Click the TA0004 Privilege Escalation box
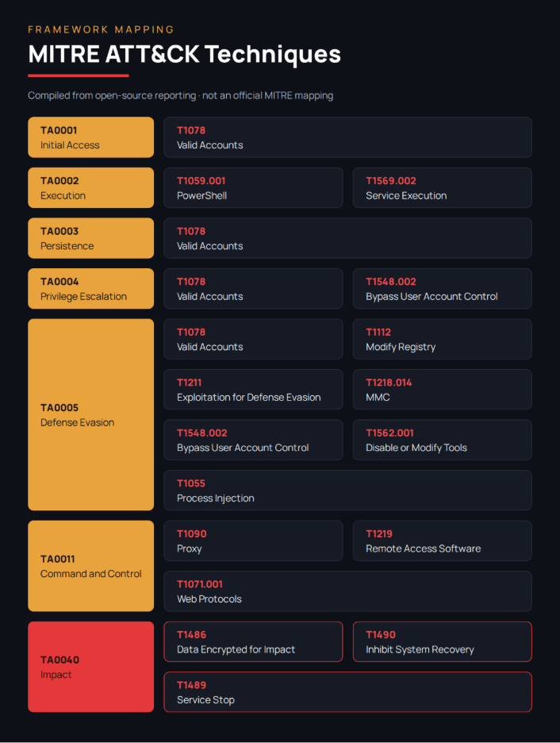This screenshot has width=560, height=743. (x=91, y=289)
